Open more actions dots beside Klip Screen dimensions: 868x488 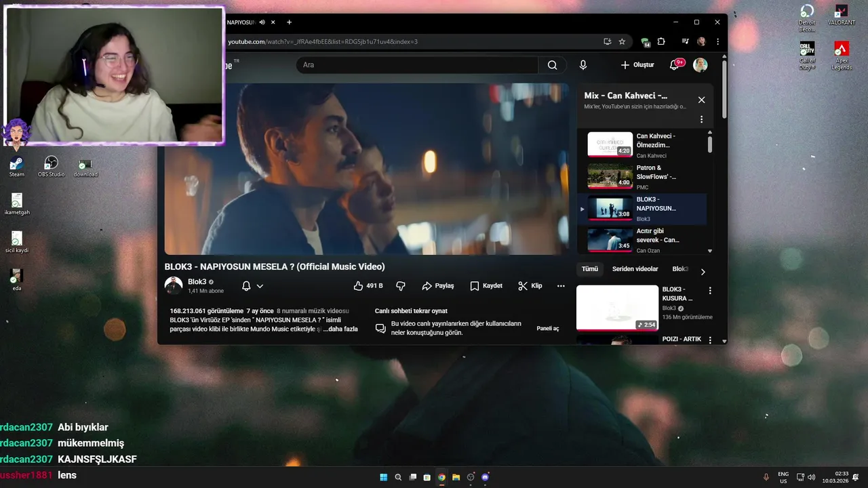(x=561, y=286)
